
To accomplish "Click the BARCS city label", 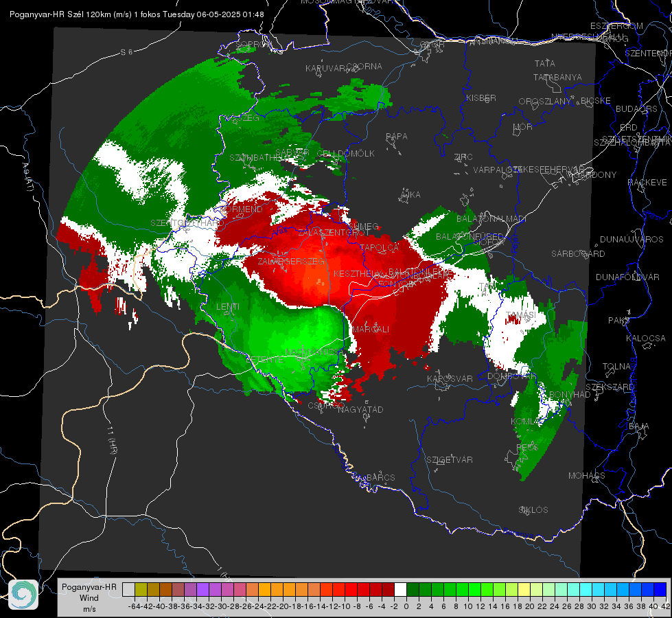I will tap(381, 477).
